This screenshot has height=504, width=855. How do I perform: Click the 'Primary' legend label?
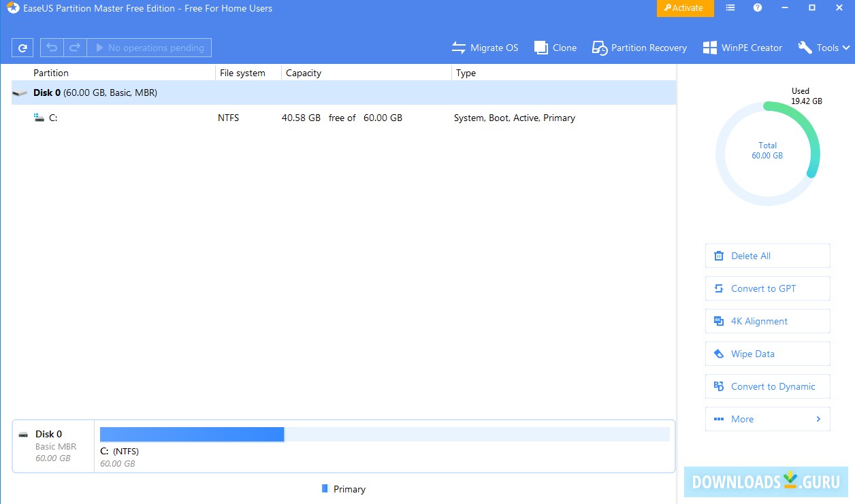[x=349, y=489]
